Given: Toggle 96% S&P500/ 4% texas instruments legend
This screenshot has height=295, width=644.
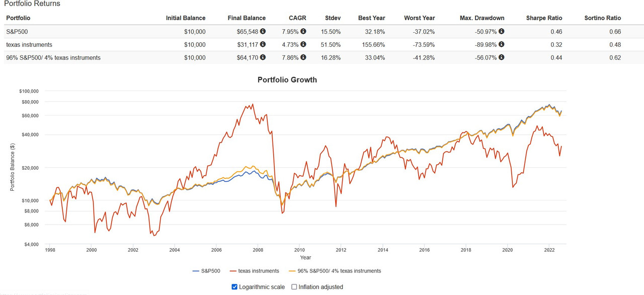Looking at the screenshot, I should 335,271.
